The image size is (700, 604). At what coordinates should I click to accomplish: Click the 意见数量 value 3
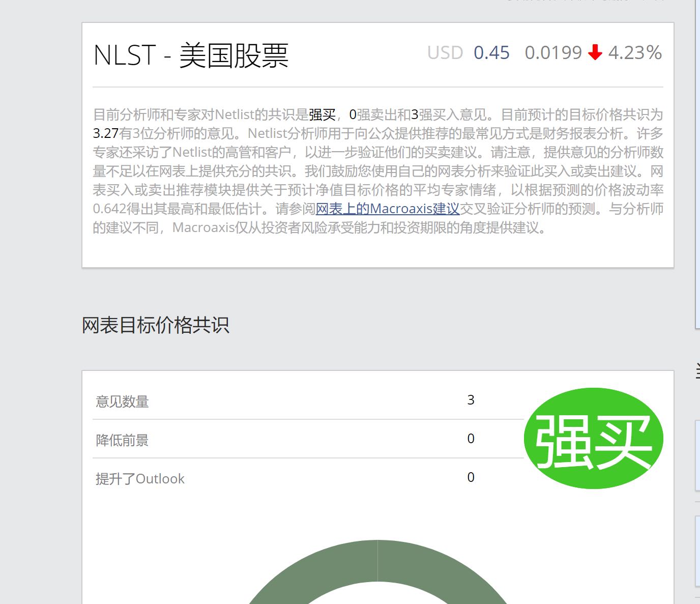tap(471, 400)
